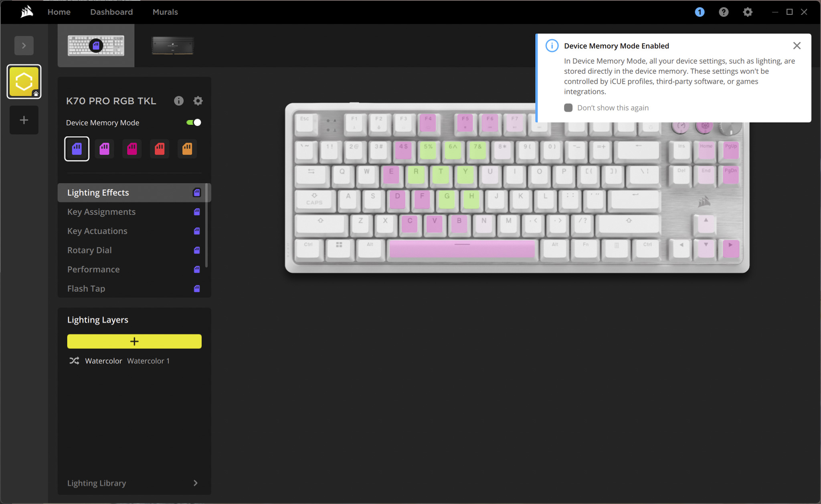The height and width of the screenshot is (504, 821).
Task: Shuffle the Watercolor lighting layer
Action: [x=74, y=361]
